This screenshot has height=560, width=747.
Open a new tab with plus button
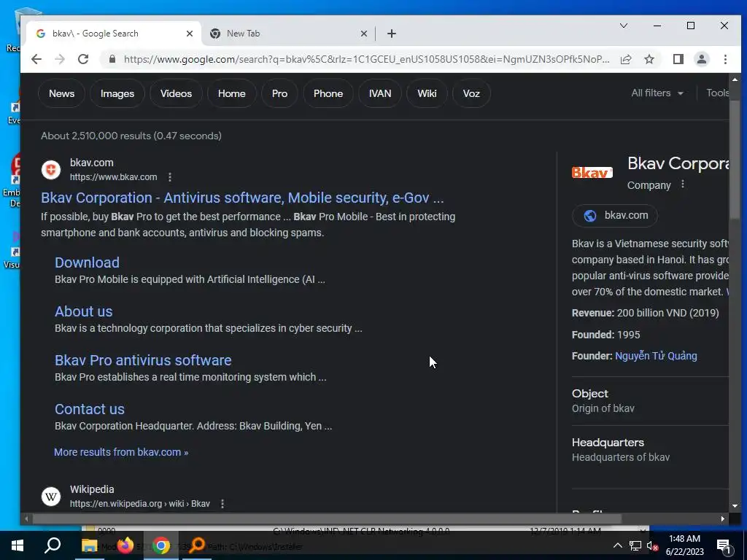392,34
